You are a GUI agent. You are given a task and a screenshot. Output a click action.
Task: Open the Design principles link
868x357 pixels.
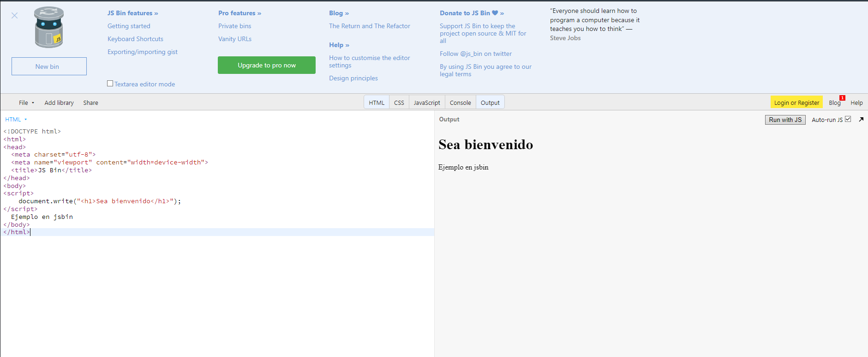pyautogui.click(x=353, y=78)
